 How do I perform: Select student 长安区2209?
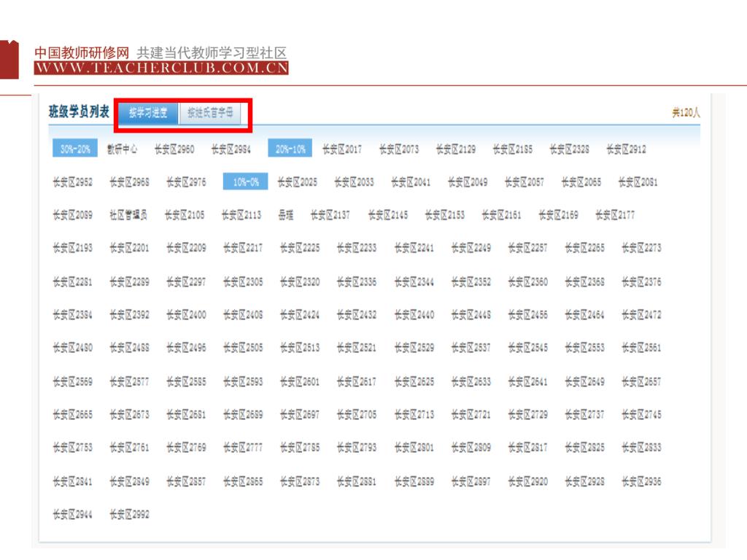pos(186,248)
